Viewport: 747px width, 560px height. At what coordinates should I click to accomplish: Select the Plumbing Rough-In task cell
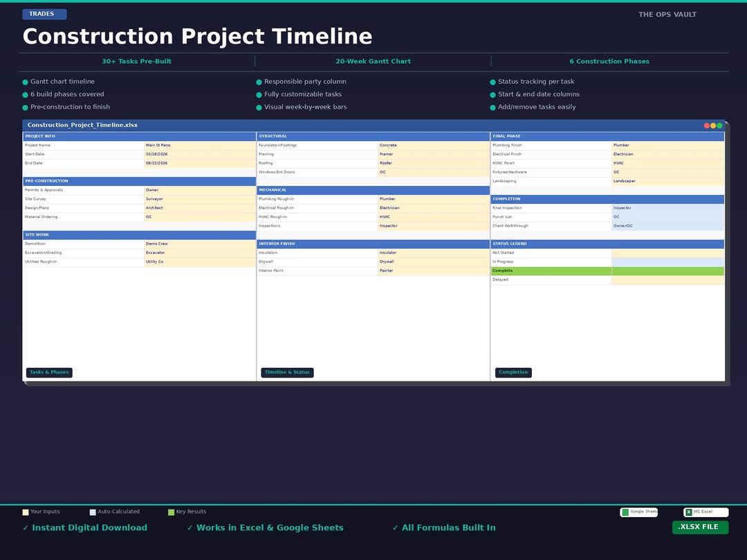tap(317, 199)
